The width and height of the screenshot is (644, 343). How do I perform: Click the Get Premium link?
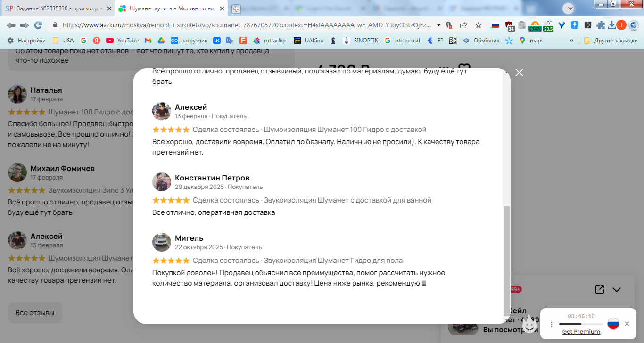coord(581,332)
